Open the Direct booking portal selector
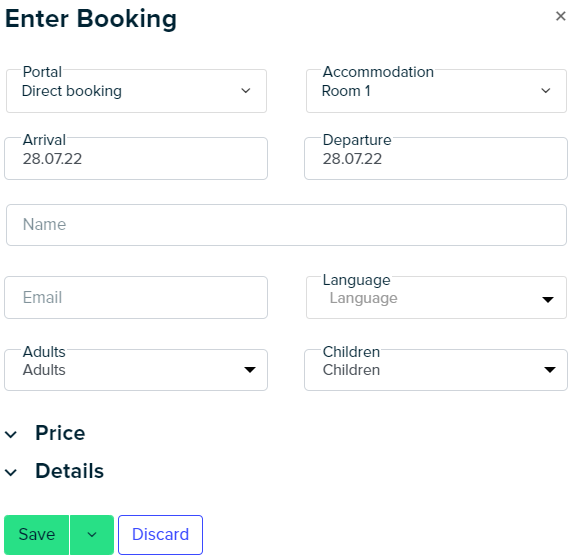The width and height of the screenshot is (573, 555). [x=136, y=91]
